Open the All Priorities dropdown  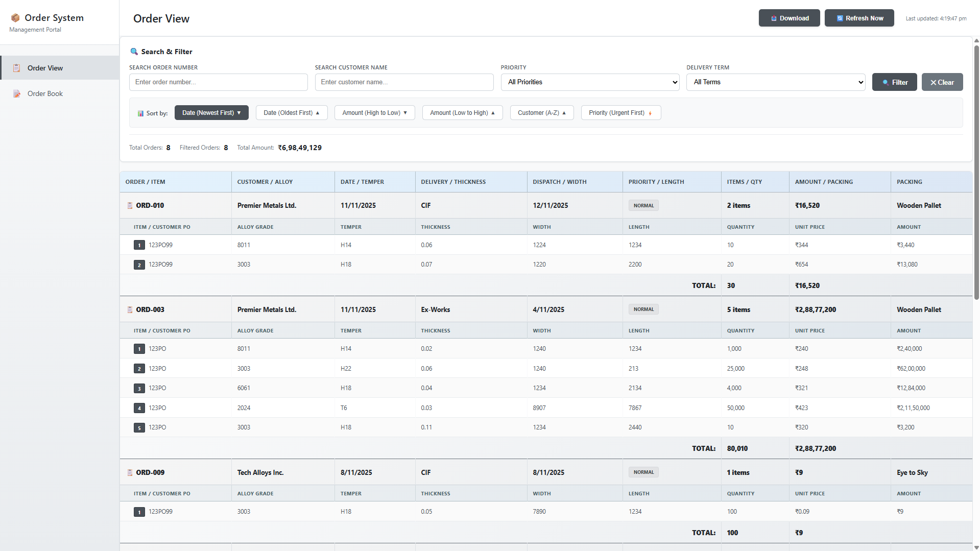590,82
